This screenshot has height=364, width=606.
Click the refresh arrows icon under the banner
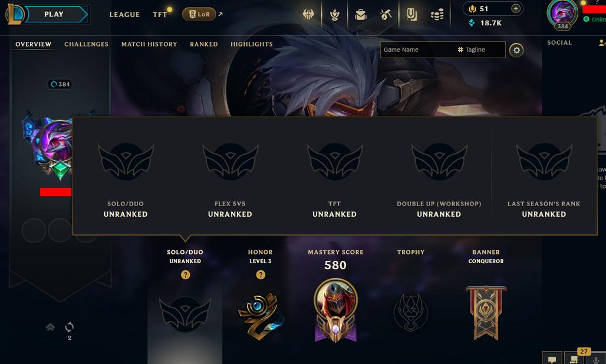click(x=69, y=327)
